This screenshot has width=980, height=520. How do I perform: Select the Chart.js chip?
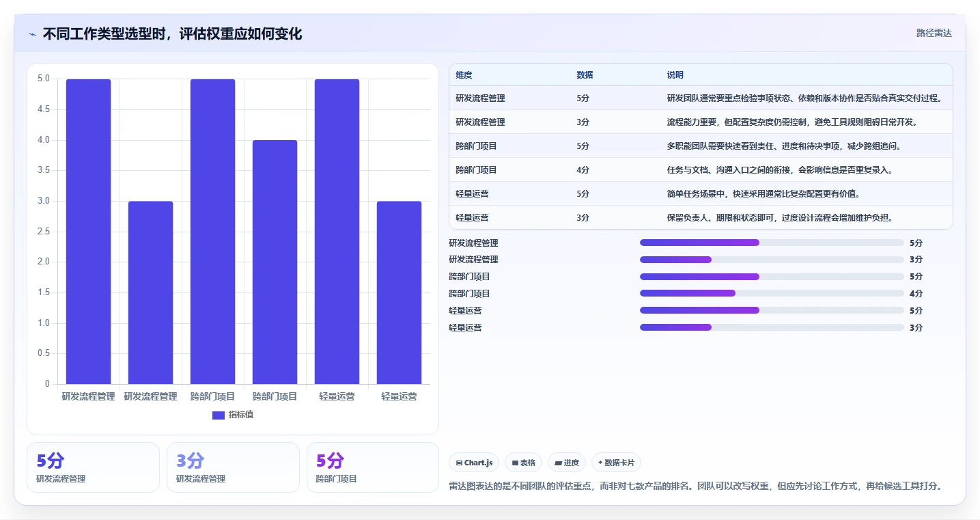pyautogui.click(x=474, y=463)
